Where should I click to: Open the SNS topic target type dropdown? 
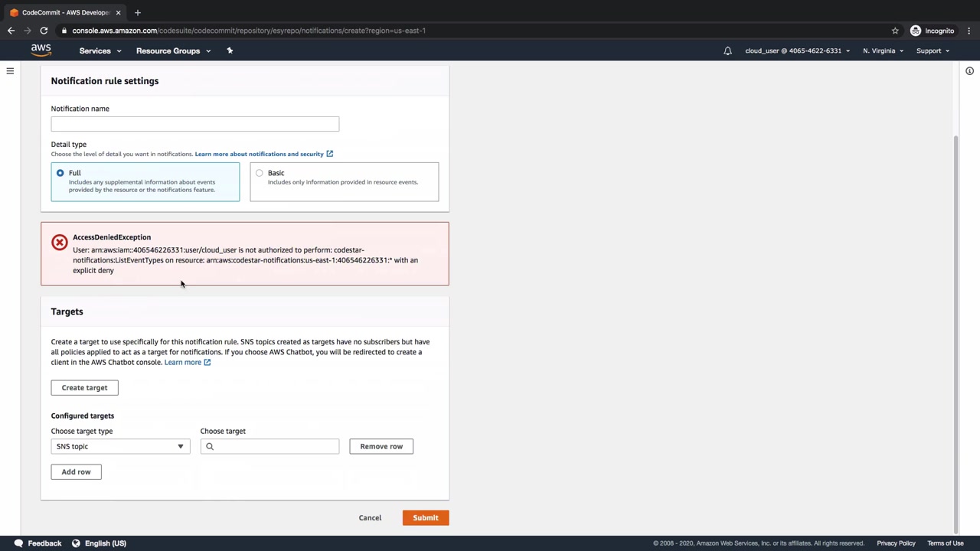point(120,446)
